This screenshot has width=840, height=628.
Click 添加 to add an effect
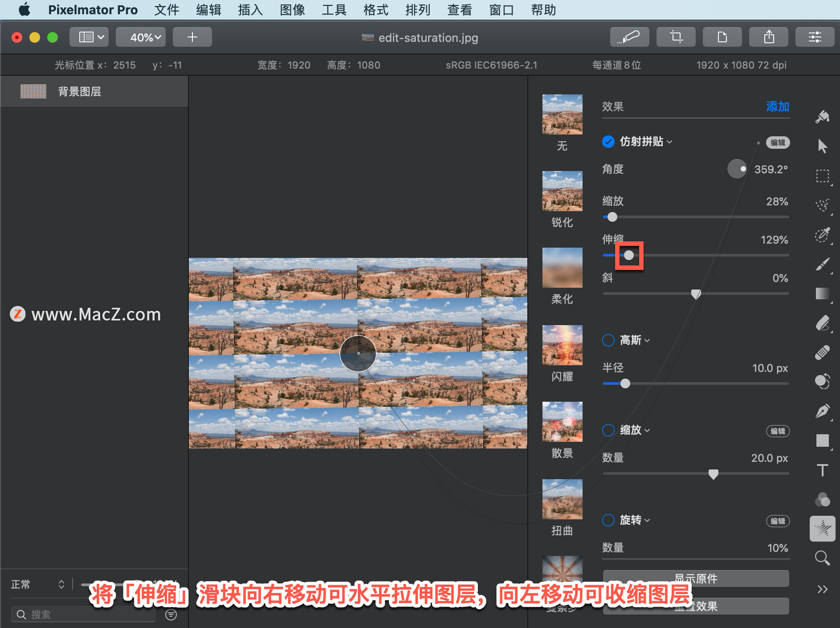point(778,106)
